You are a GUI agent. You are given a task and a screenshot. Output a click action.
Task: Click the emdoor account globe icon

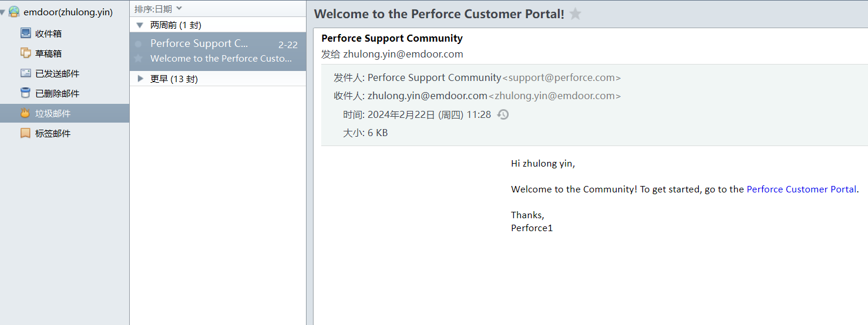click(14, 12)
